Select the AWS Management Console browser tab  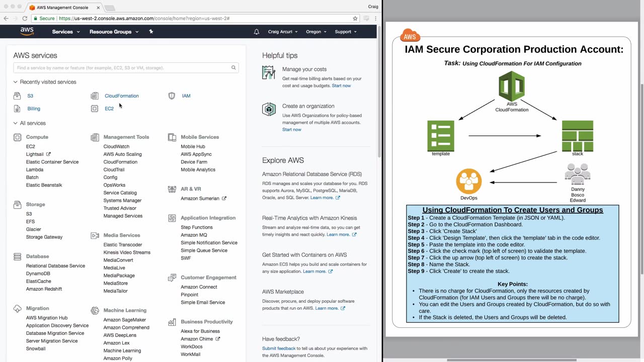tap(63, 8)
